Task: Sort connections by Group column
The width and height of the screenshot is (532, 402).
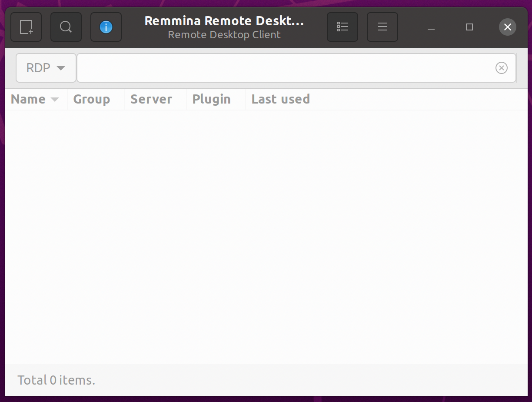Action: click(96, 99)
